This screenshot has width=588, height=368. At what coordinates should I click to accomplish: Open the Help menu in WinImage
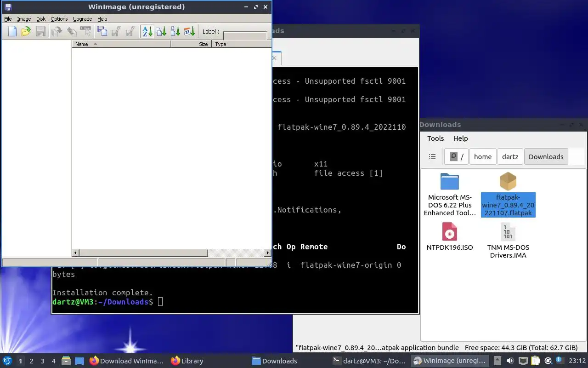102,19
